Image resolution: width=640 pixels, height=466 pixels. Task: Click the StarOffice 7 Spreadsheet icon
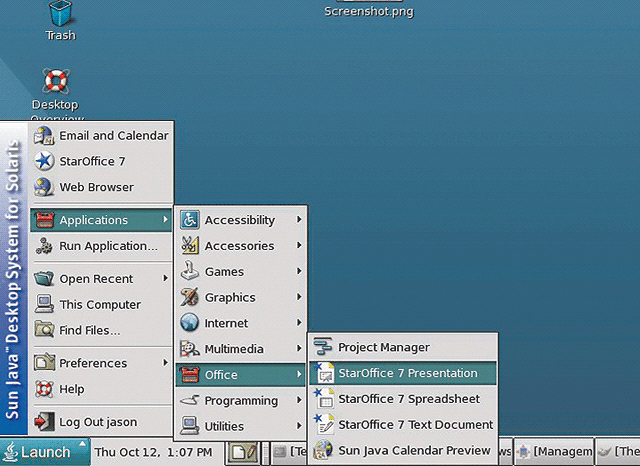[x=324, y=399]
